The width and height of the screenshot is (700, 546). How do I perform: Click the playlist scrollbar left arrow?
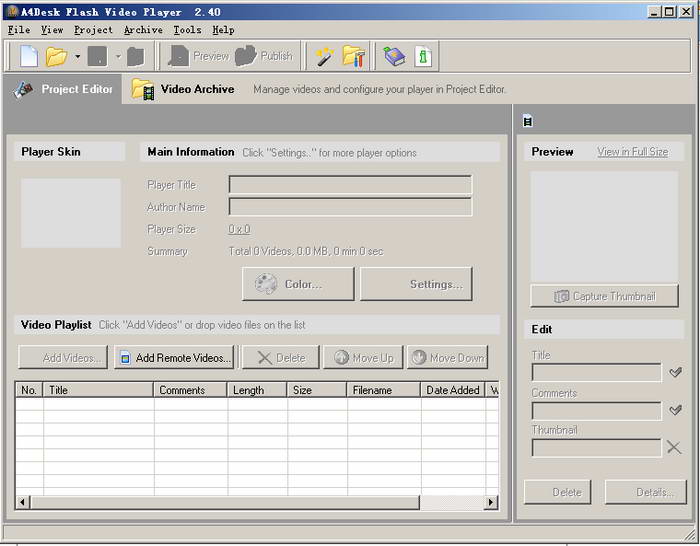click(22, 502)
